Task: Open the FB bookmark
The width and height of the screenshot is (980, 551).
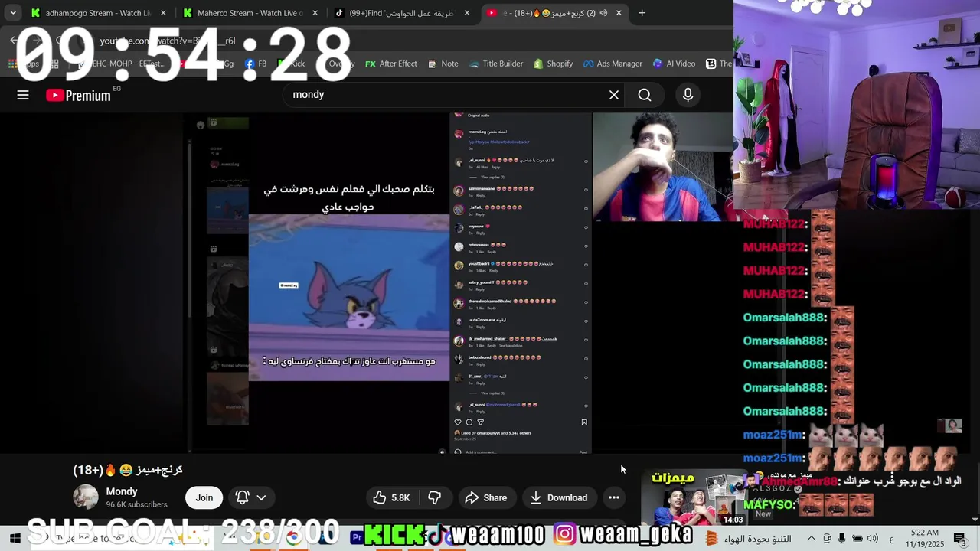Action: (x=256, y=64)
